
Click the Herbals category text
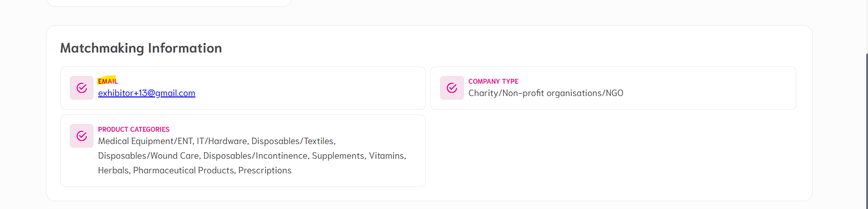point(114,171)
